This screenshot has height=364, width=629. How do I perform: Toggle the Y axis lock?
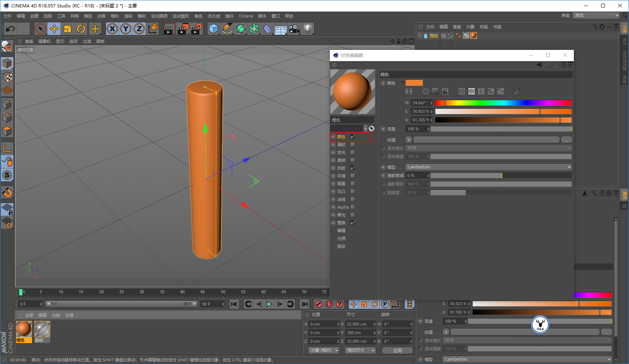pos(126,29)
